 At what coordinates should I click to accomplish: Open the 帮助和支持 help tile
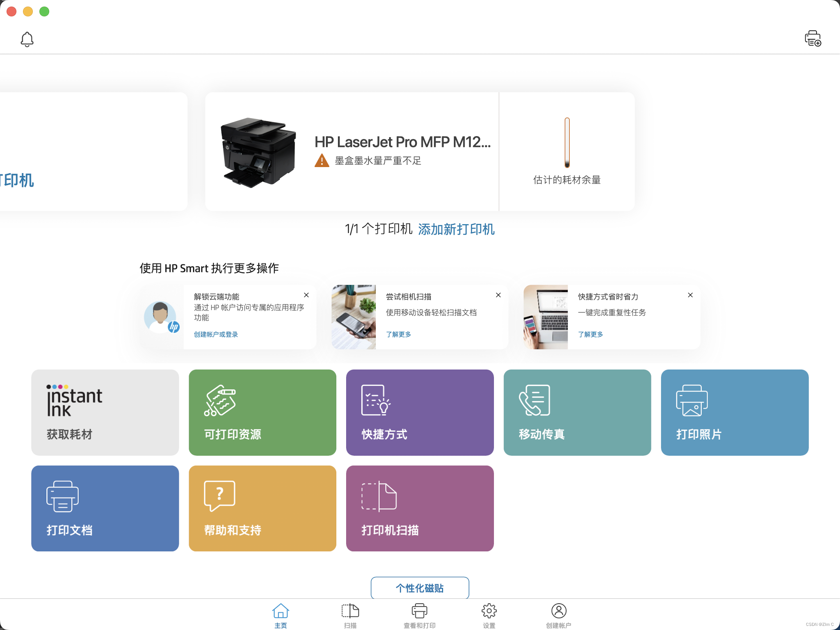[262, 508]
